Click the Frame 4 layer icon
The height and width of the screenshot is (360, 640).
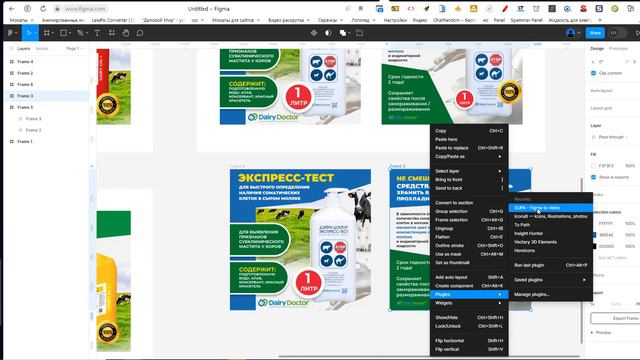[x=11, y=62]
